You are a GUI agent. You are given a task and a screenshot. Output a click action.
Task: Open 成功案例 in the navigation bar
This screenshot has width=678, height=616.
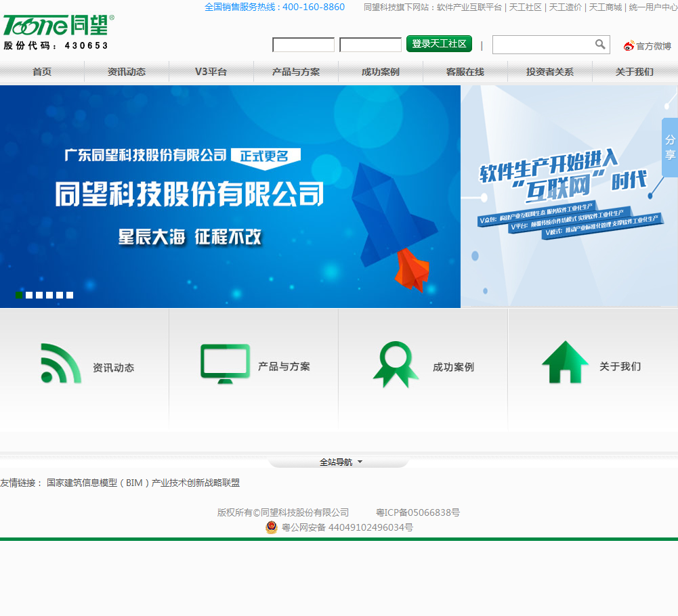381,72
